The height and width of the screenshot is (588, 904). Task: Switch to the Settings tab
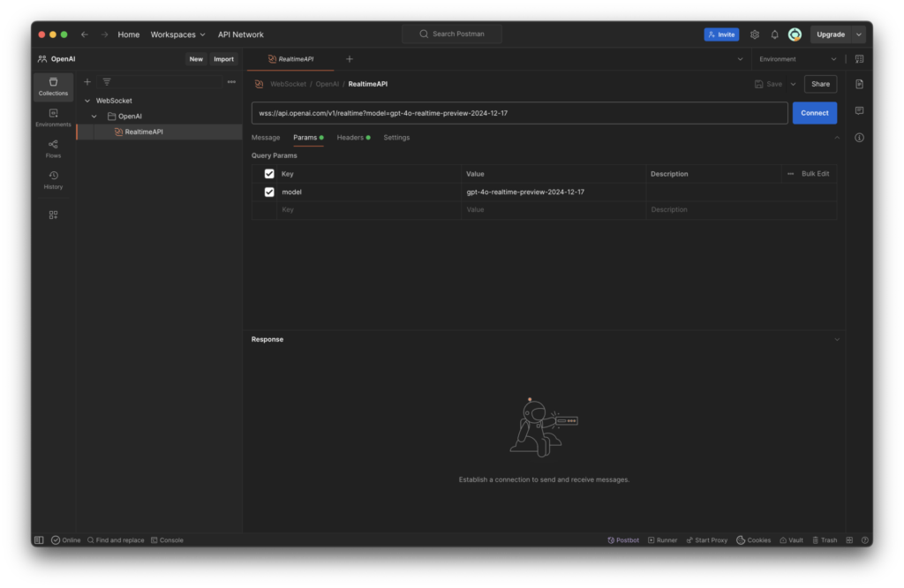pyautogui.click(x=396, y=138)
